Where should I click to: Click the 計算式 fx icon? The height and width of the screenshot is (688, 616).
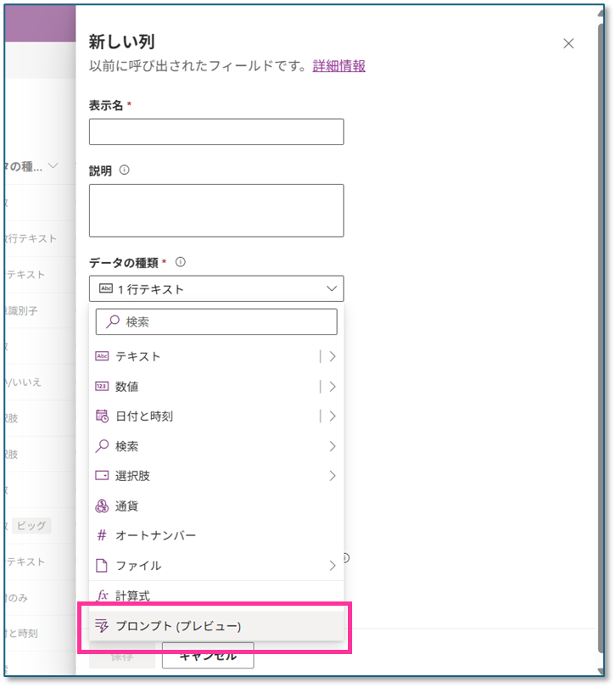click(x=102, y=596)
